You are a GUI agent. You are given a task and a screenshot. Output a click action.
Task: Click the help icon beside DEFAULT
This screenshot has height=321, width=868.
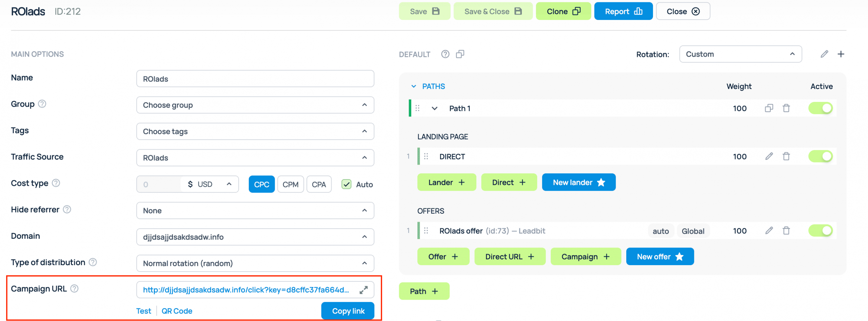click(445, 54)
